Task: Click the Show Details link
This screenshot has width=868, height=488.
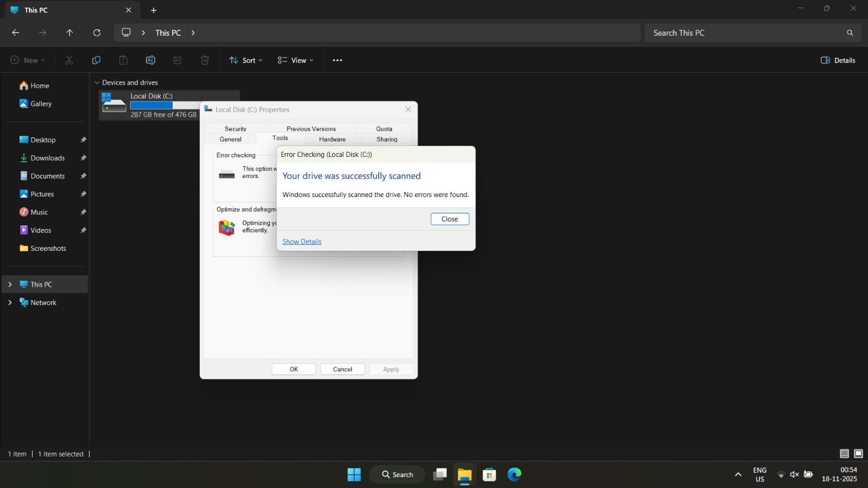Action: click(302, 242)
